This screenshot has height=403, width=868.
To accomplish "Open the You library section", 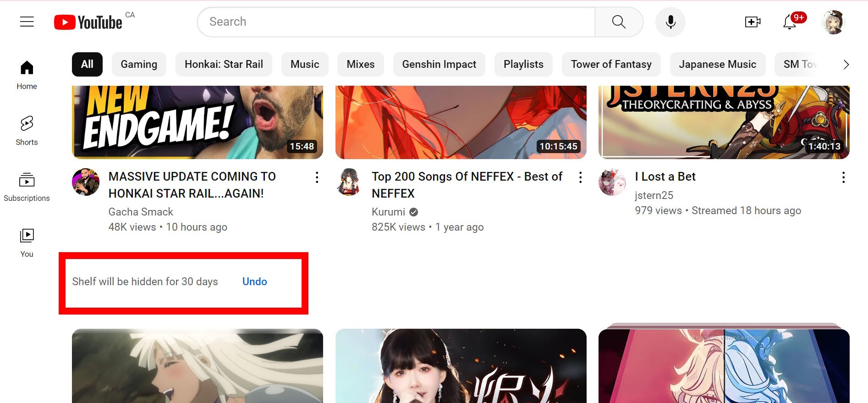I will (x=27, y=243).
